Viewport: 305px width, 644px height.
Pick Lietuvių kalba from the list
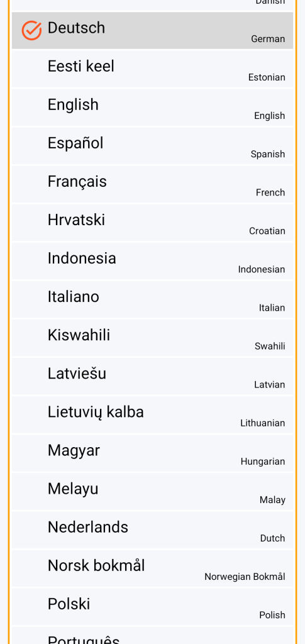click(x=152, y=414)
